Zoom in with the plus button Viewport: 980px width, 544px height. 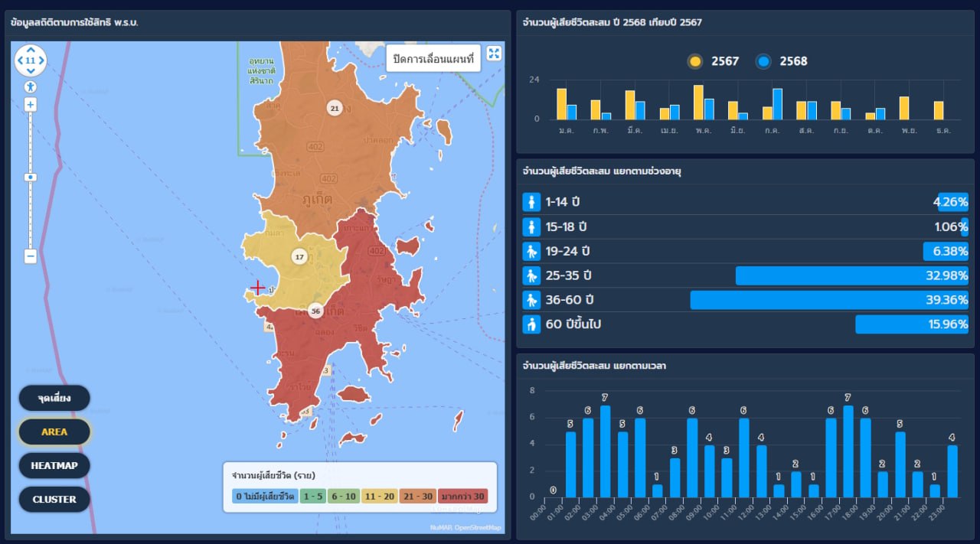coord(30,105)
